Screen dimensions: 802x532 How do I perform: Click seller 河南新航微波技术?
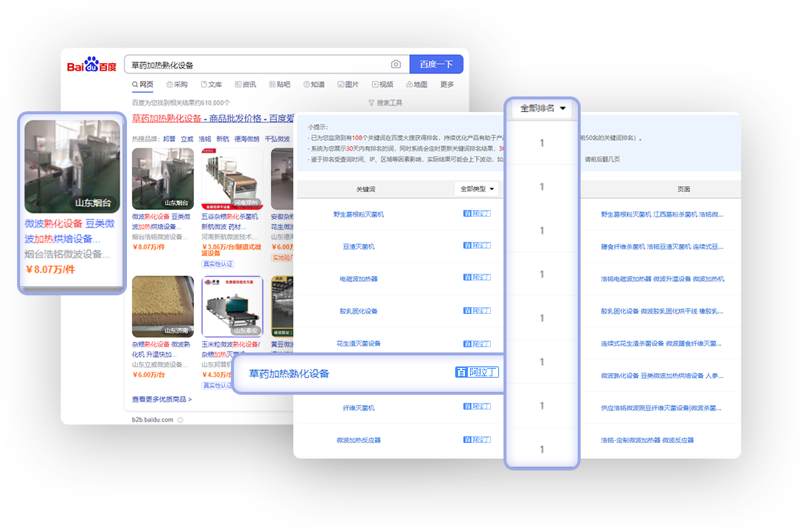(229, 237)
